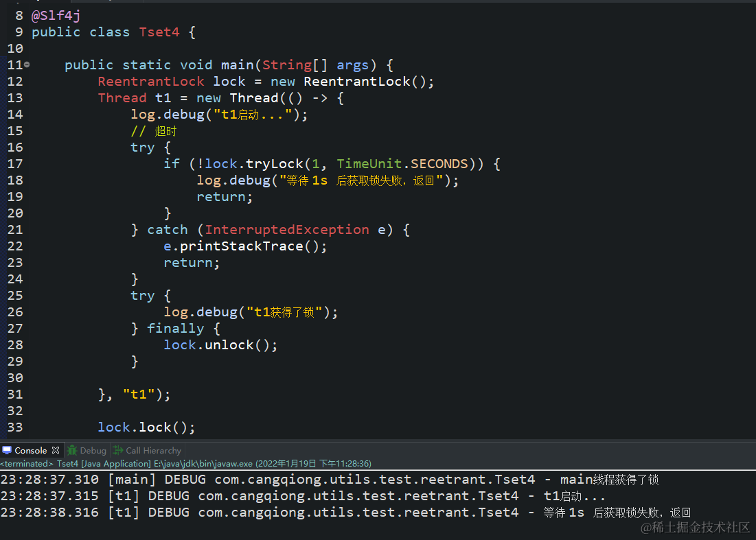Image resolution: width=756 pixels, height=540 pixels.
Task: Collapse the main method fold marker at line 11
Action: point(27,64)
